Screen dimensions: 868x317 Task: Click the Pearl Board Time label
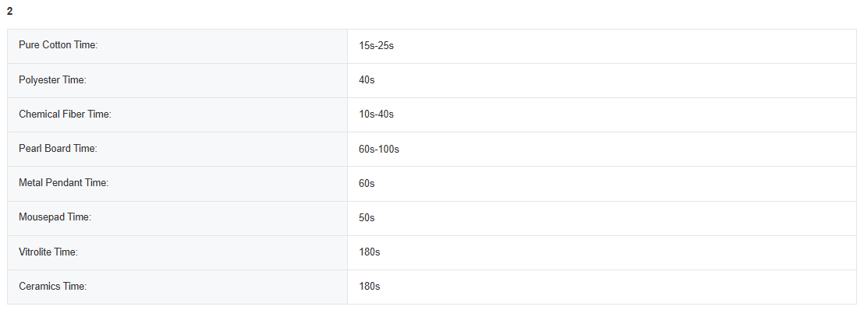[x=58, y=149]
